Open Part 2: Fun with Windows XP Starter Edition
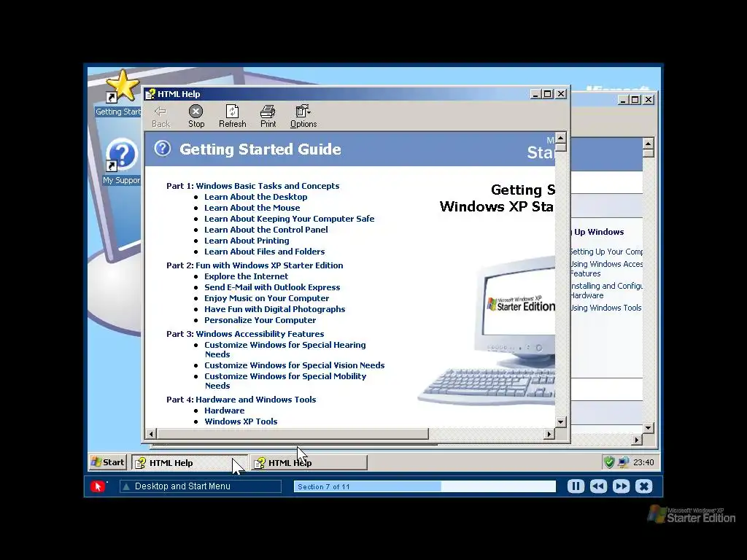The image size is (747, 560). (x=255, y=265)
